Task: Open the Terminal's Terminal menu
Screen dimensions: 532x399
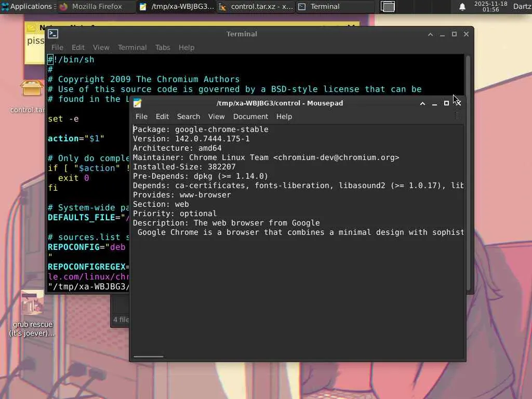Action: coord(132,47)
